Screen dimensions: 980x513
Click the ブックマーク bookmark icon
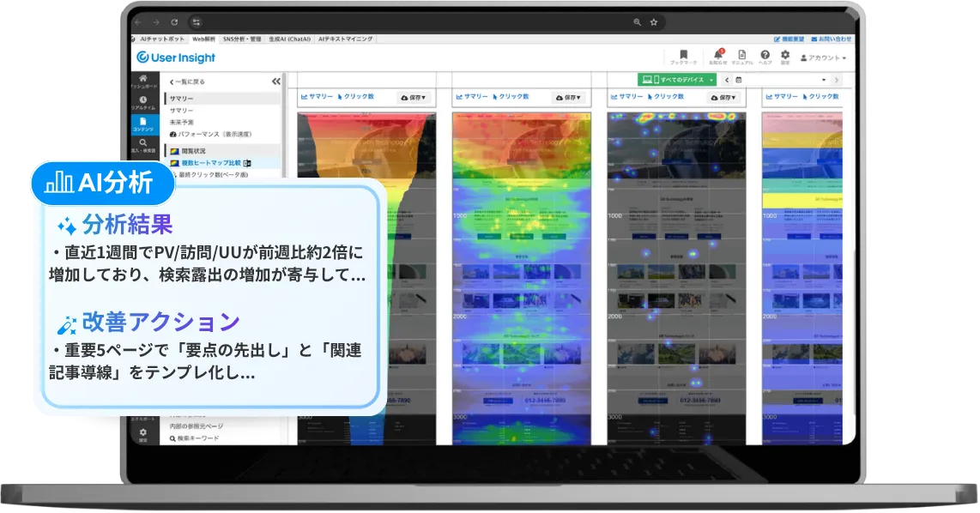pyautogui.click(x=682, y=54)
